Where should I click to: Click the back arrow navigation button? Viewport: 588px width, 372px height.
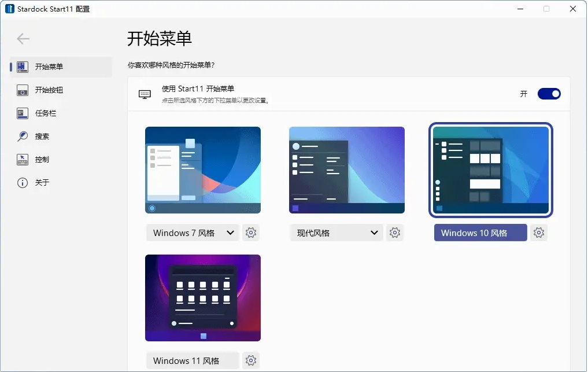pos(23,38)
